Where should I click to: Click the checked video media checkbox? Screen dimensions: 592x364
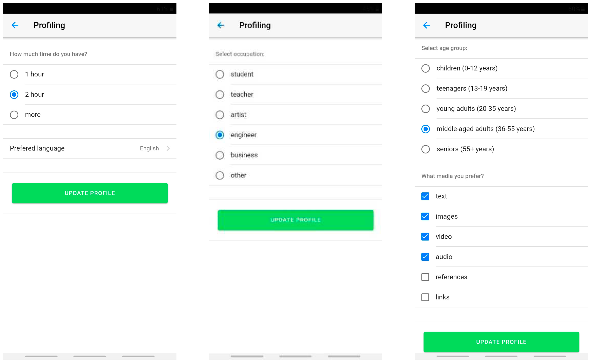[425, 237]
